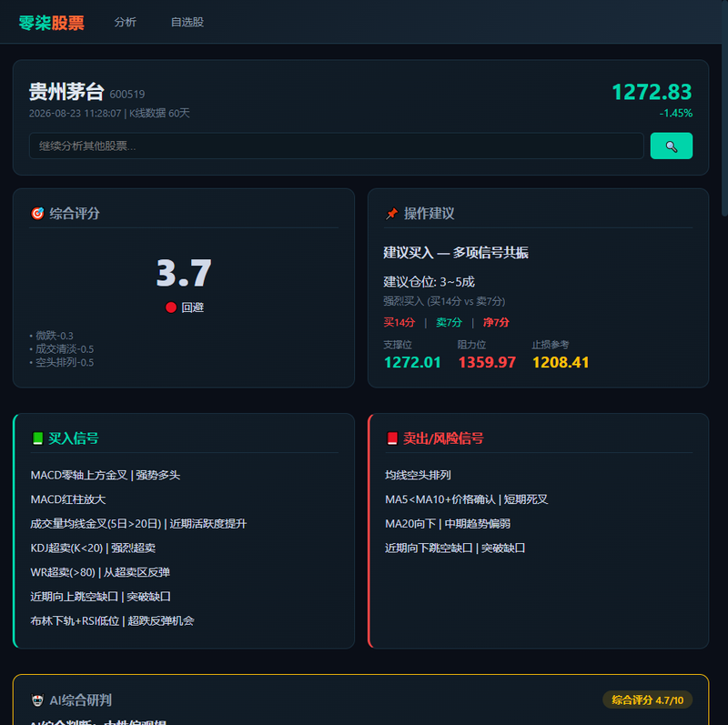Click the target icon beside 综合评分
The width and height of the screenshot is (728, 725).
(37, 214)
